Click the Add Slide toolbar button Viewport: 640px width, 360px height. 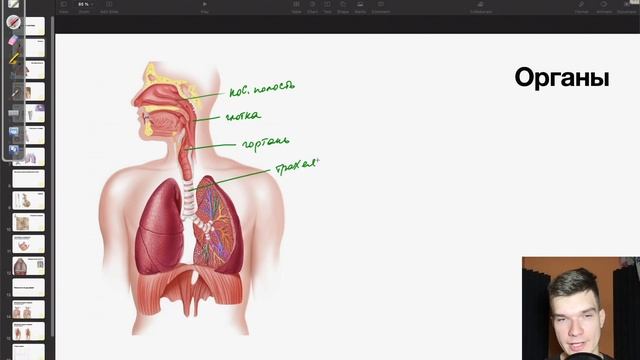(109, 6)
